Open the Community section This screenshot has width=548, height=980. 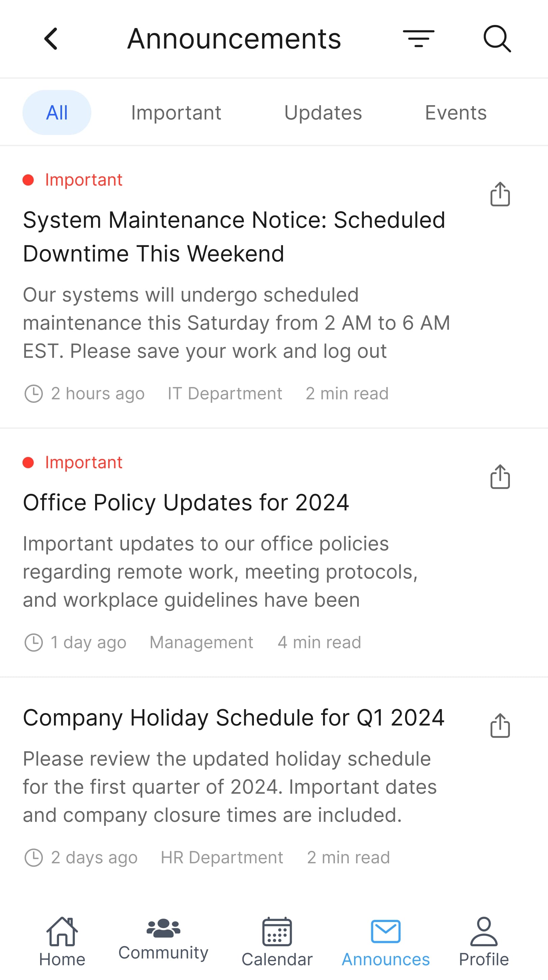163,939
